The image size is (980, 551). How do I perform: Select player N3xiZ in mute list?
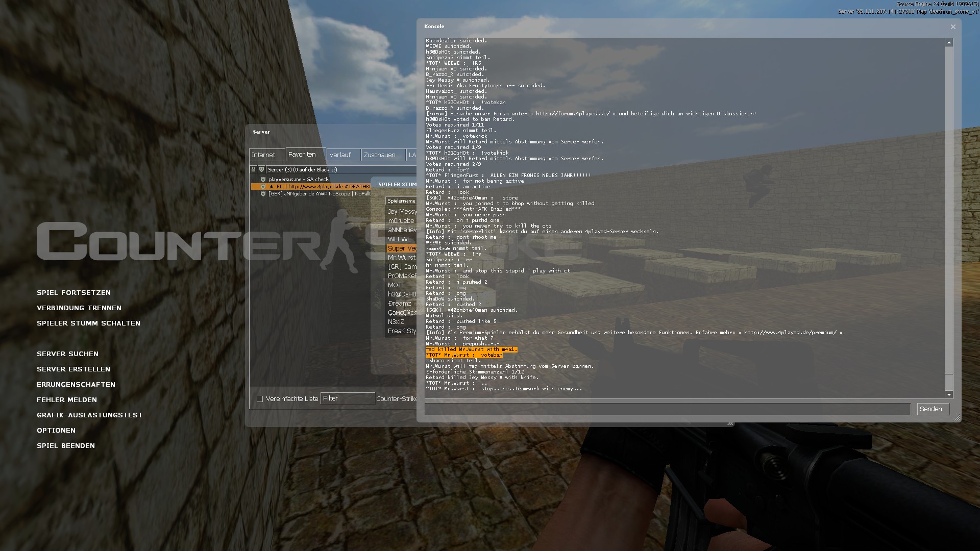click(x=402, y=322)
